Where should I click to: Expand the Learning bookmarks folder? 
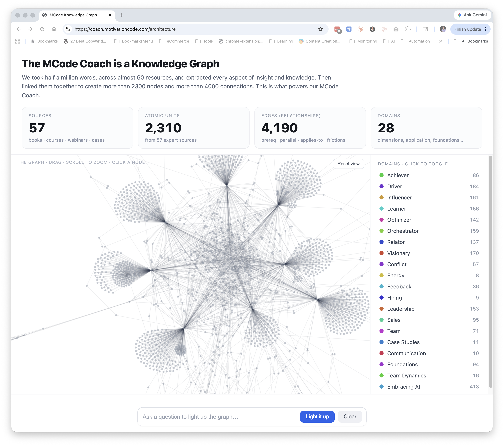pyautogui.click(x=281, y=41)
